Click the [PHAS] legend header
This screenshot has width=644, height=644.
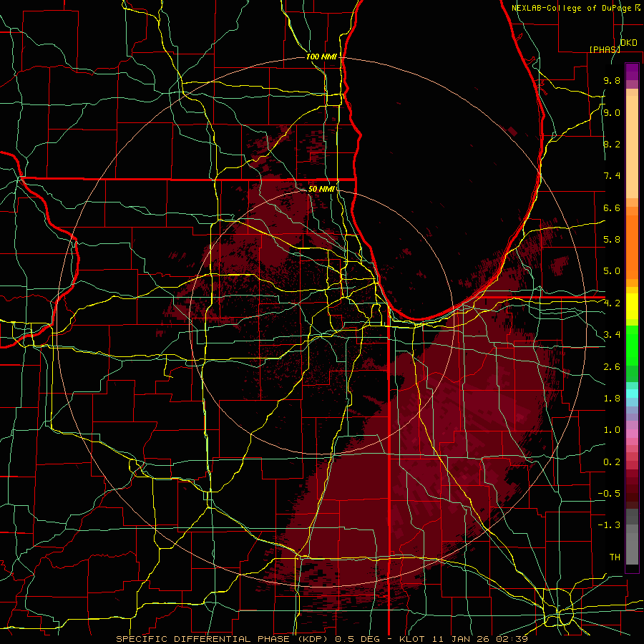(x=605, y=49)
